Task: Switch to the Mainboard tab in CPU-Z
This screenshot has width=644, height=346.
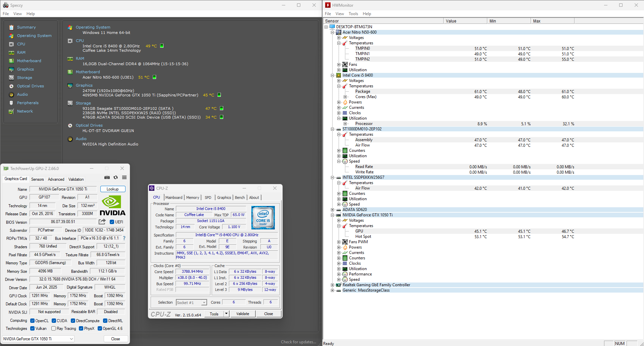Action: tap(174, 198)
